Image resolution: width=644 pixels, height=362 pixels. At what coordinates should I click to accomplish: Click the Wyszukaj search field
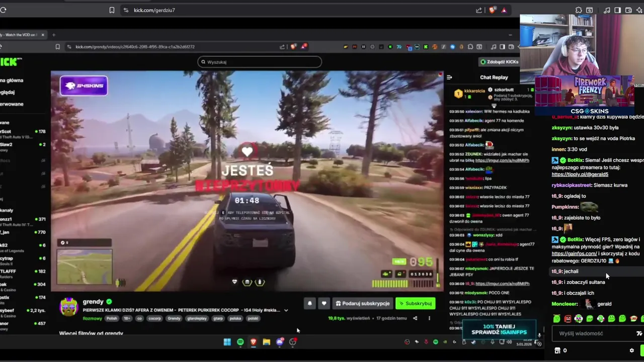click(260, 62)
